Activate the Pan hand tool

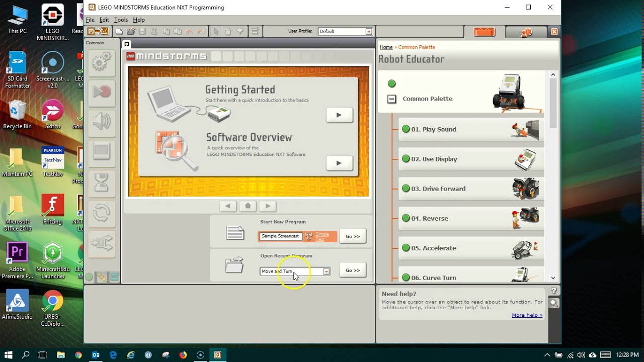coord(227,31)
